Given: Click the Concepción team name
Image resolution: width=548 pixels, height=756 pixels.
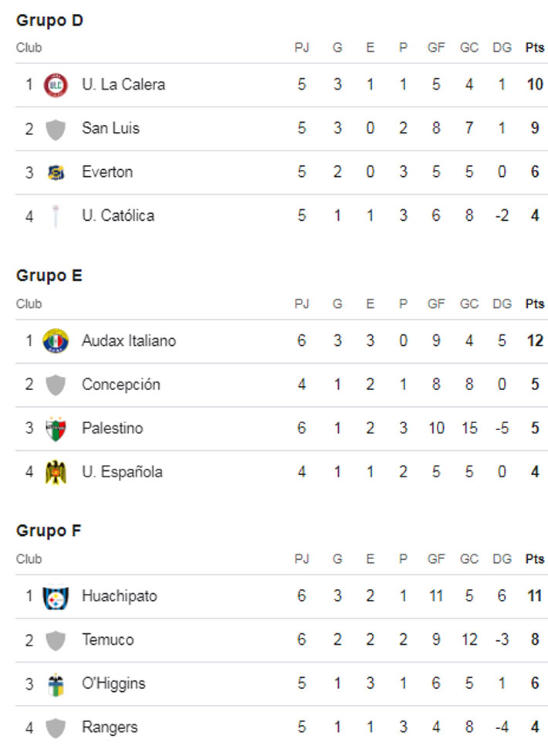Looking at the screenshot, I should pos(120,385).
